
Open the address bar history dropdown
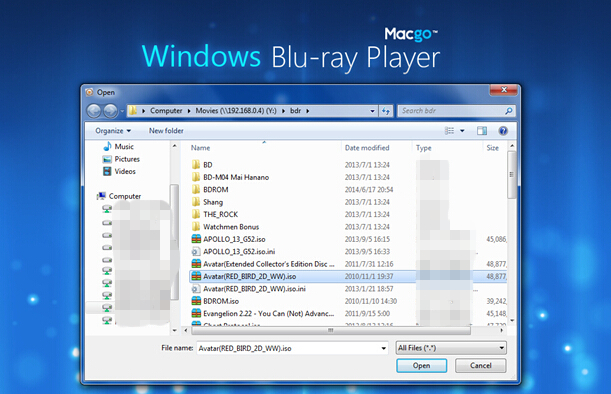coord(373,111)
